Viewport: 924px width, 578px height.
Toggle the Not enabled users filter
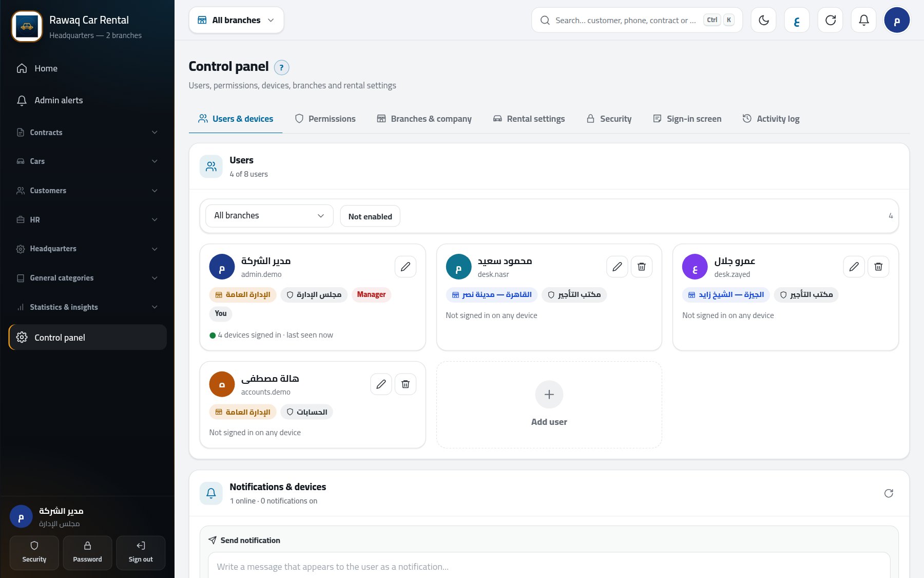(x=370, y=216)
